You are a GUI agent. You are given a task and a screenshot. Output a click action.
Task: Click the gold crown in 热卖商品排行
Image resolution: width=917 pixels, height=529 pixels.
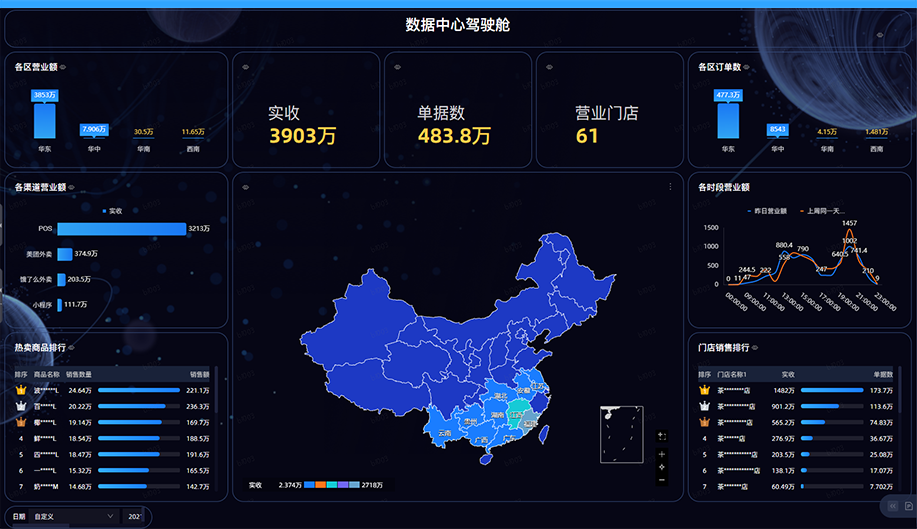coord(21,390)
